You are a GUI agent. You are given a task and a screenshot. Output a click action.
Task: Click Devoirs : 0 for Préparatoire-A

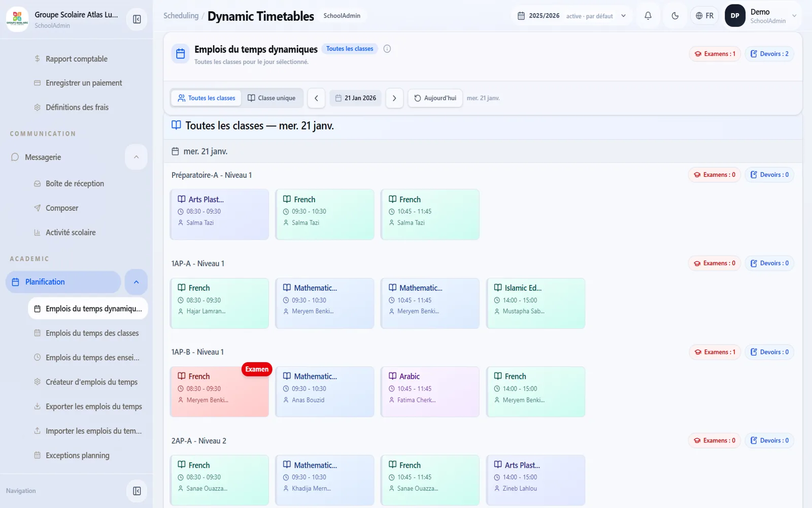click(x=769, y=175)
